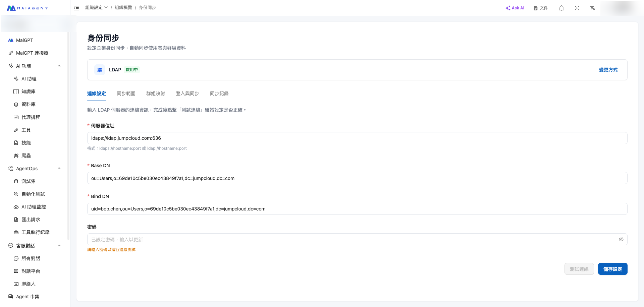Switch to the 同步範圍 tab
This screenshot has width=644, height=307.
coord(126,94)
